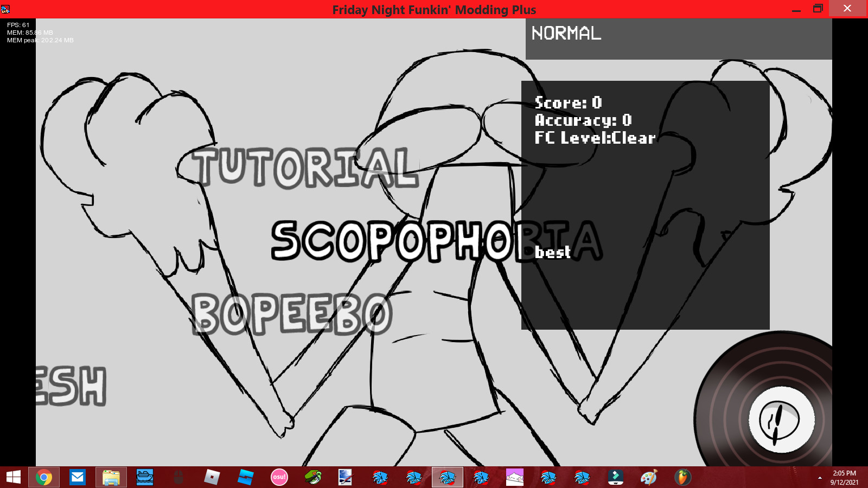
Task: Open the Paint palette icon in the taskbar
Action: click(649, 477)
